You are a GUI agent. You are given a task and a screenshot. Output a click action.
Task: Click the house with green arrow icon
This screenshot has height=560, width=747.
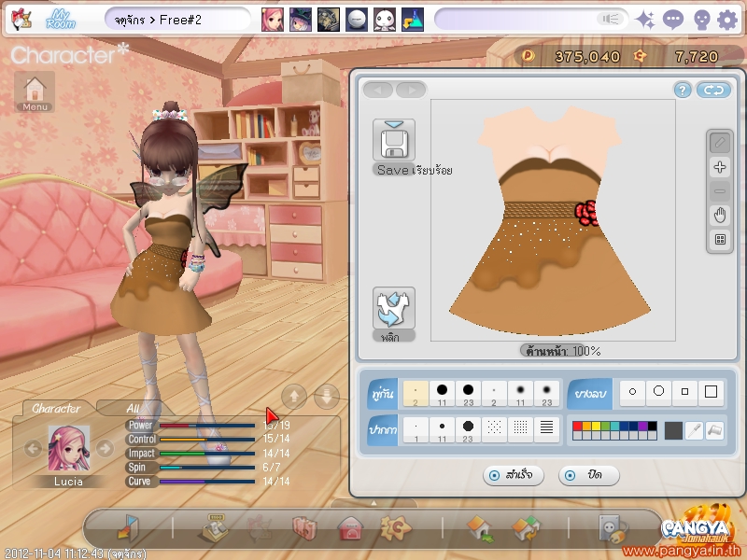point(480,529)
